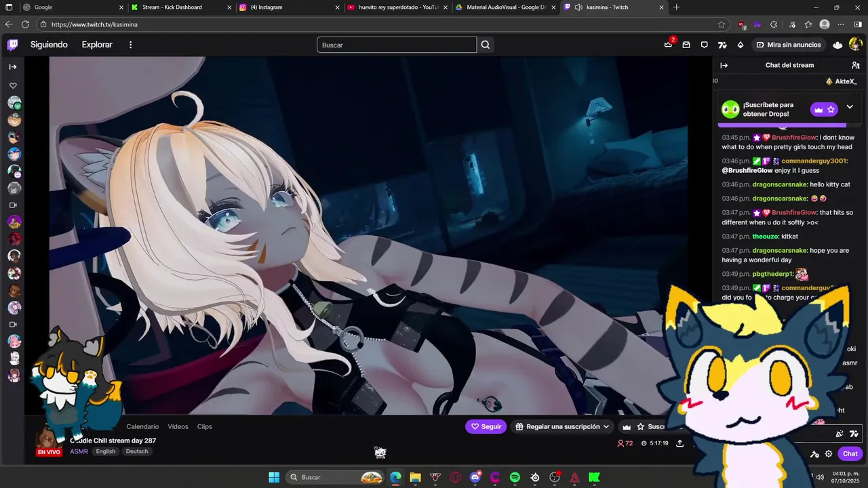Open the Vídeos tab
868x488 pixels.
(178, 426)
